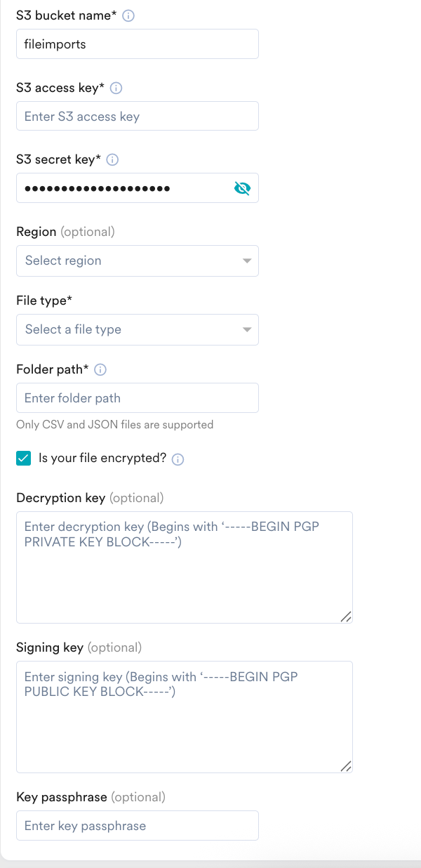Click the Signing key textarea resize handle

pos(346,767)
